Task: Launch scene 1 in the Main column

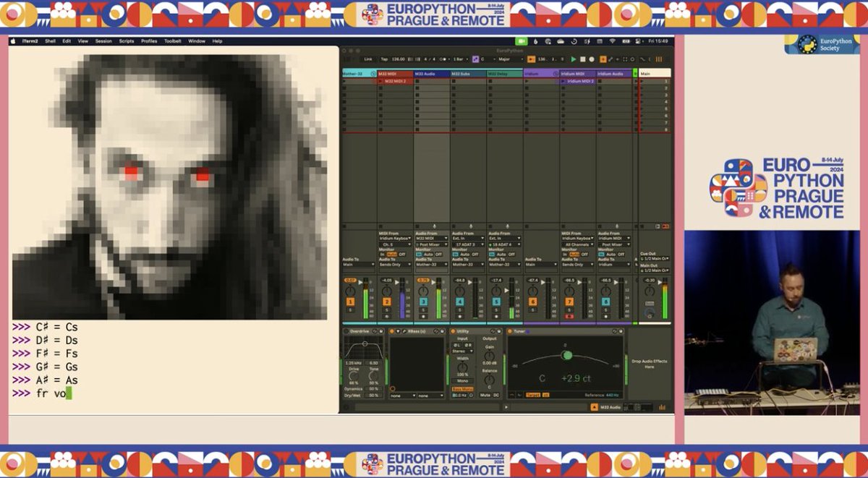Action: tap(642, 81)
